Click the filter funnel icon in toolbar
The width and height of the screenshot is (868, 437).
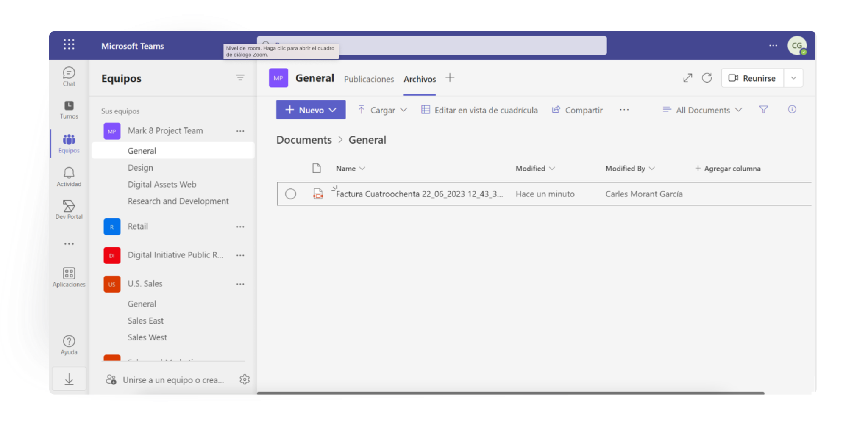pos(763,110)
